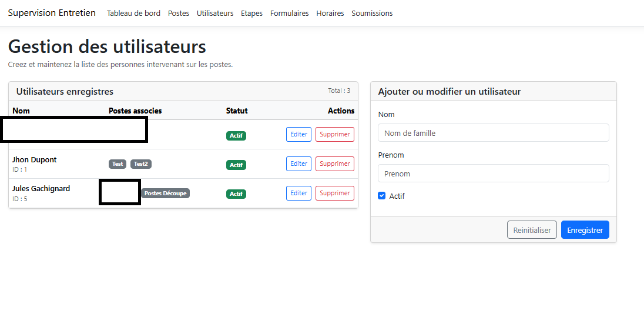Edit the user Jules Gachignard
Viewport: 644px width, 317px height.
pyautogui.click(x=298, y=193)
